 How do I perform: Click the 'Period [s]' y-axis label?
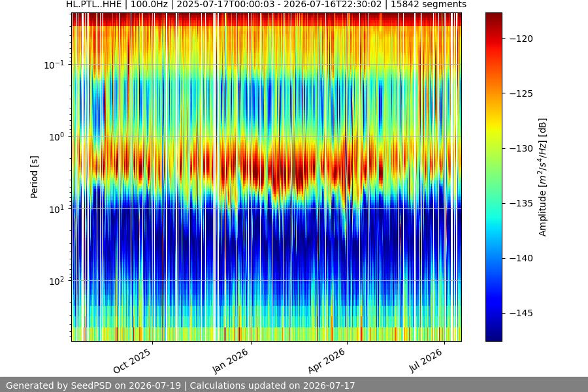(34, 177)
